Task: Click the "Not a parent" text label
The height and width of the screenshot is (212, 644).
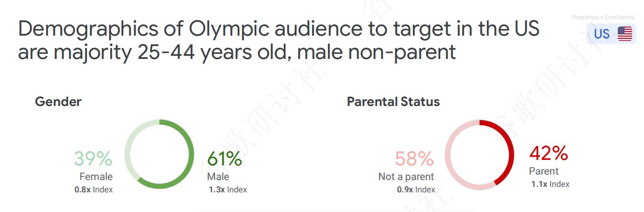Action: click(x=406, y=177)
